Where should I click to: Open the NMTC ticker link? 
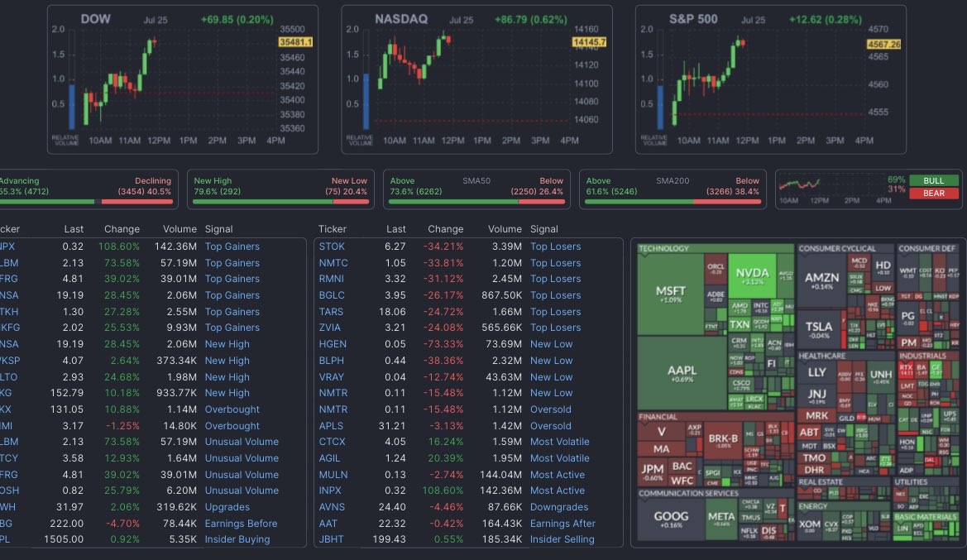click(x=333, y=263)
